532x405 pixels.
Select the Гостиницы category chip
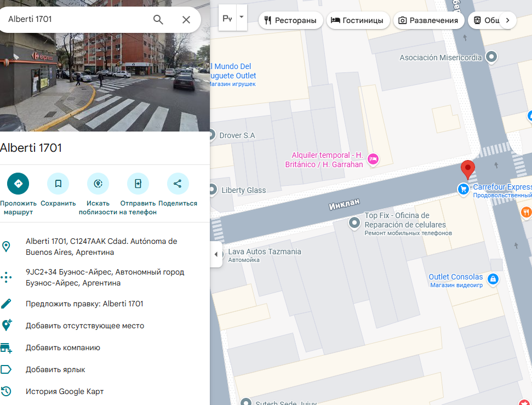point(358,20)
